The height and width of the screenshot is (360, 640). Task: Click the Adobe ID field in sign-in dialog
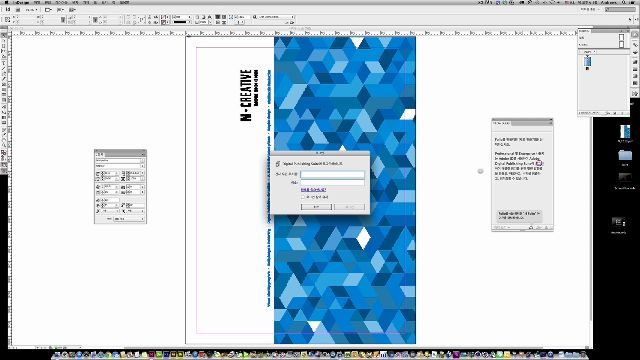[332, 174]
